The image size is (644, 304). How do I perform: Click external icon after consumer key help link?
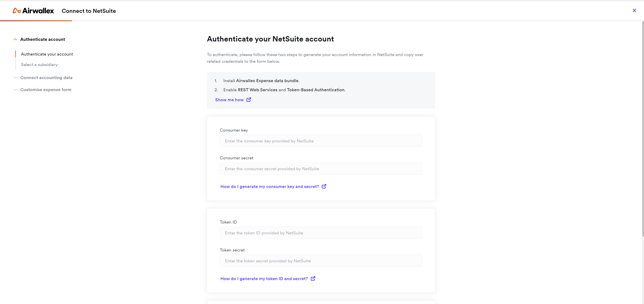click(324, 186)
